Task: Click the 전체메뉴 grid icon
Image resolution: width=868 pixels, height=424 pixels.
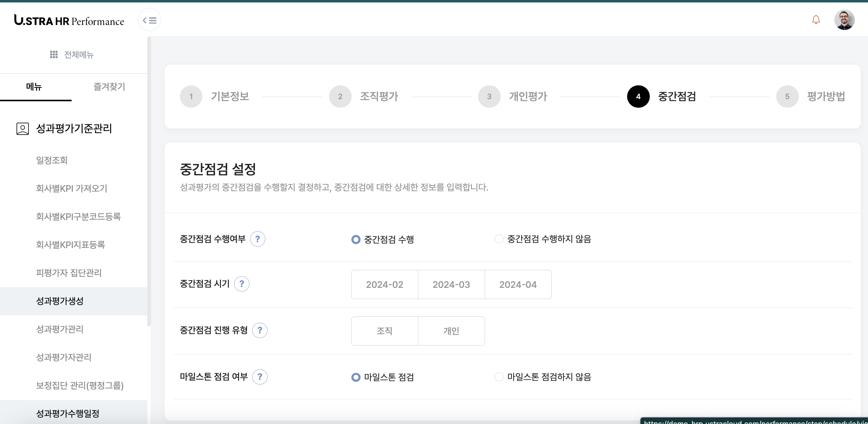Action: tap(54, 54)
